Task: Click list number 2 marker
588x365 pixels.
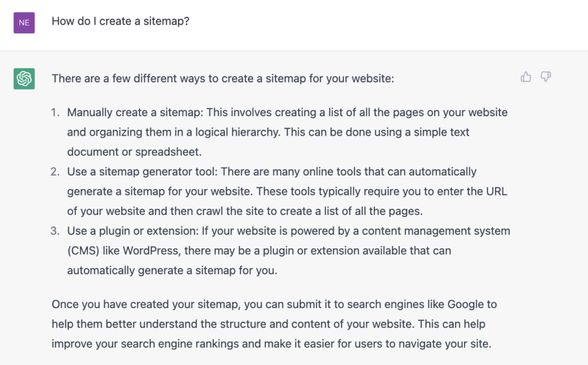Action: (55, 172)
